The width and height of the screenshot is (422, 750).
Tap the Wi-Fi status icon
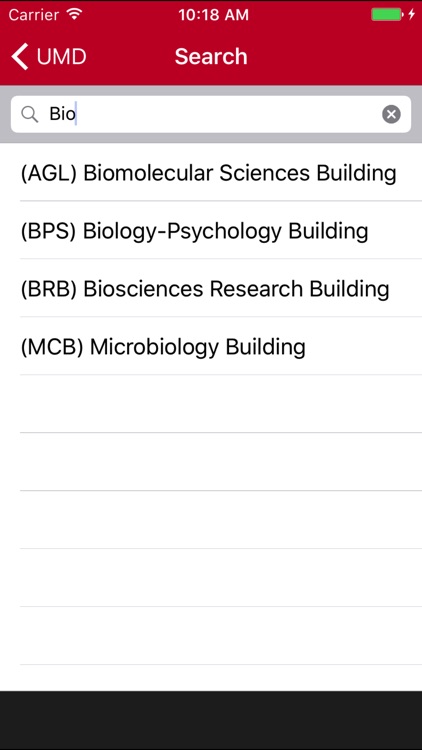tap(75, 14)
